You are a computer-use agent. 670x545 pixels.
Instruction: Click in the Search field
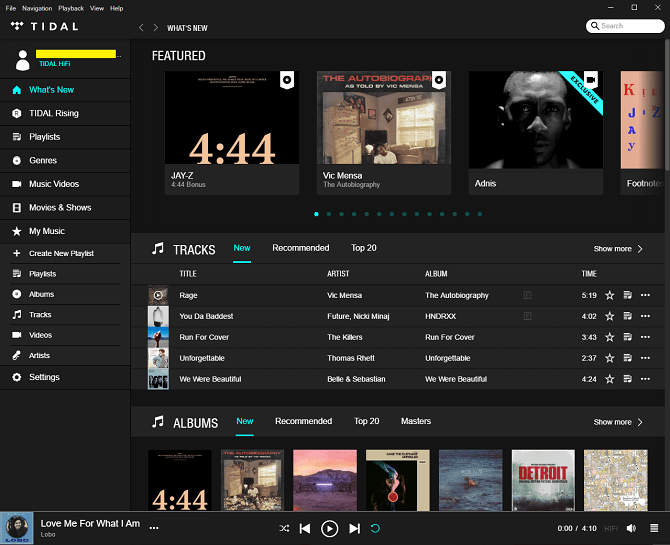[625, 26]
